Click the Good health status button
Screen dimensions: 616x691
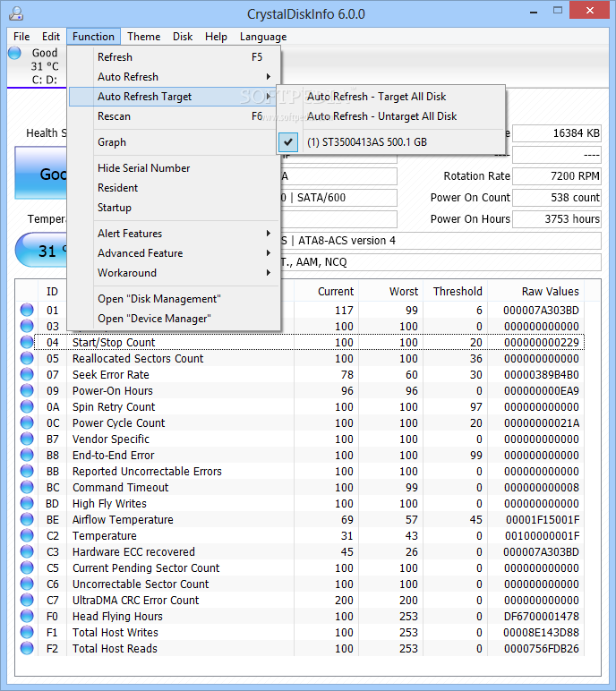click(x=40, y=173)
